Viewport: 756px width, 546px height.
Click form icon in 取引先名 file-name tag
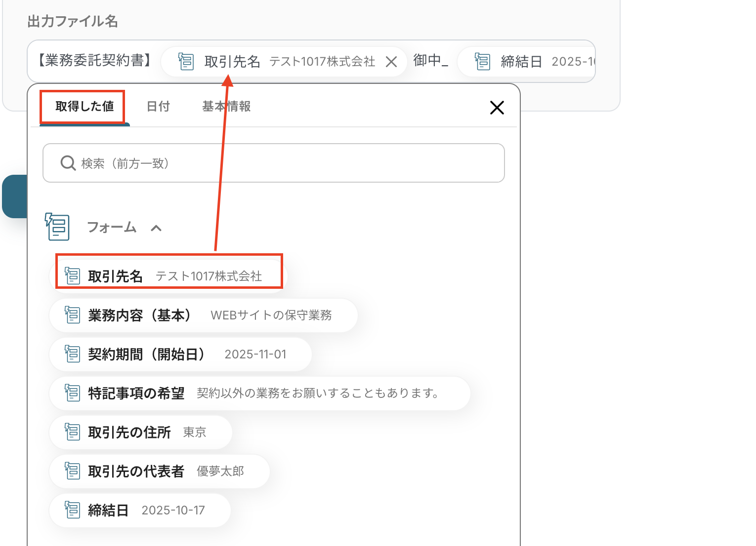(186, 61)
